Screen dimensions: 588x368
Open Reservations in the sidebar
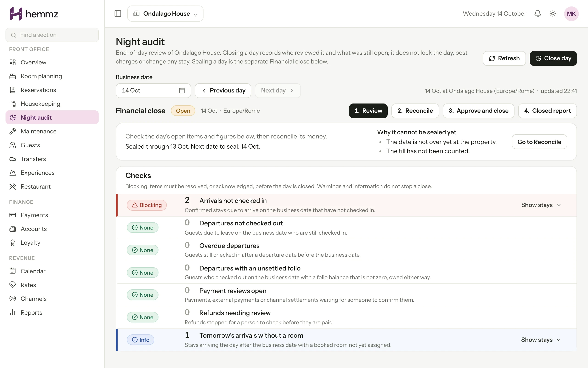52,90
